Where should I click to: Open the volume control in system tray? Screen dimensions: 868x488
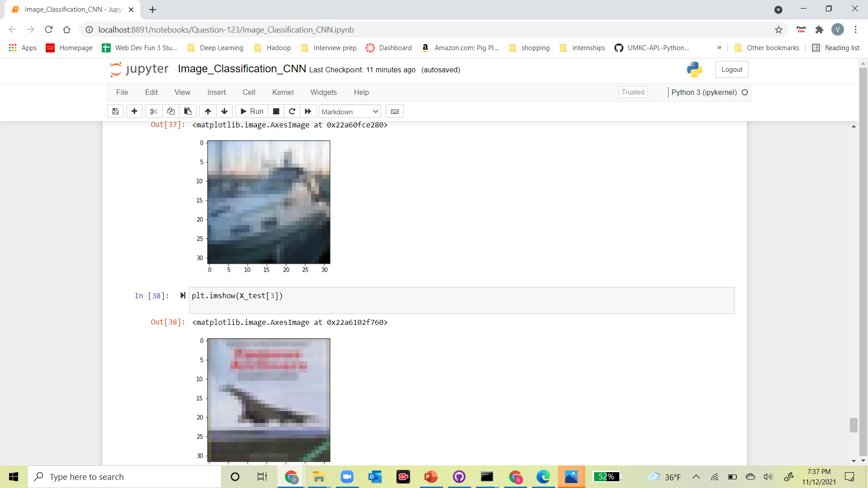click(x=768, y=477)
